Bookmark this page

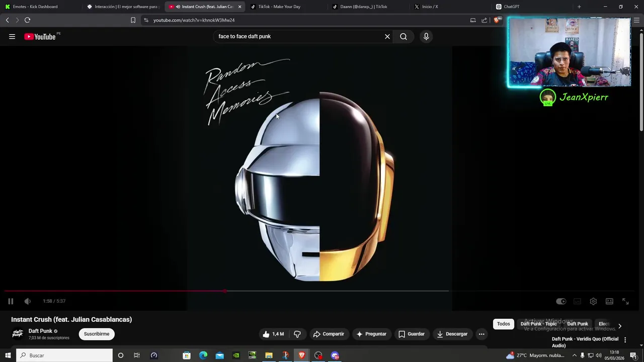tap(133, 20)
